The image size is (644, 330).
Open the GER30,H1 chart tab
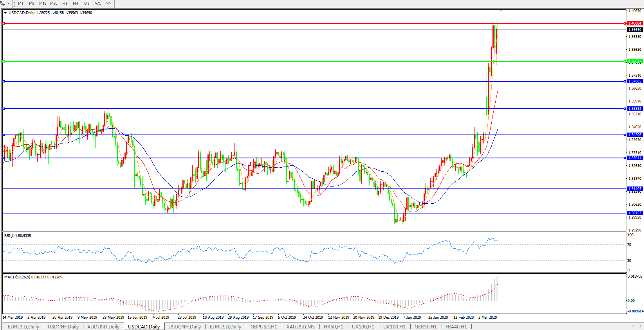(x=426, y=326)
